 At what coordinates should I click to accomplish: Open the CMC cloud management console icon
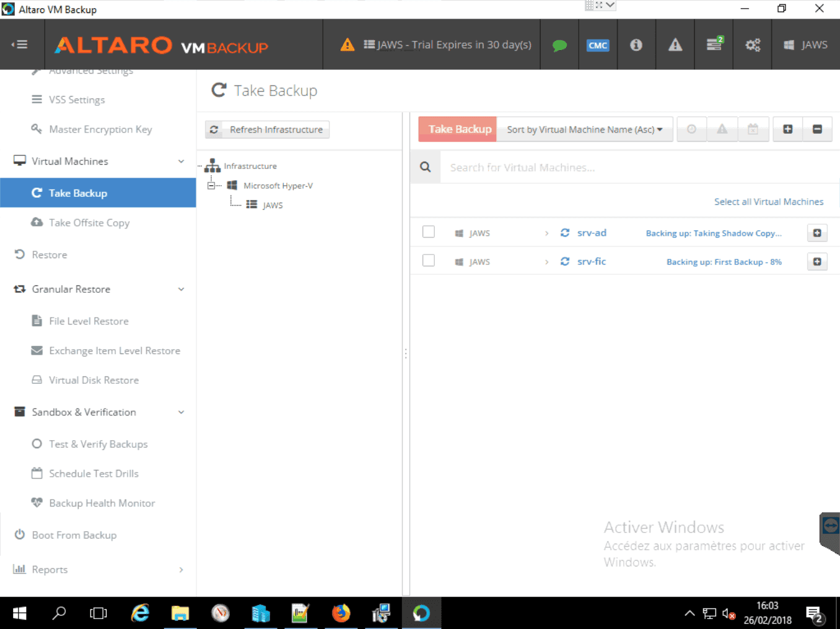[x=598, y=45]
